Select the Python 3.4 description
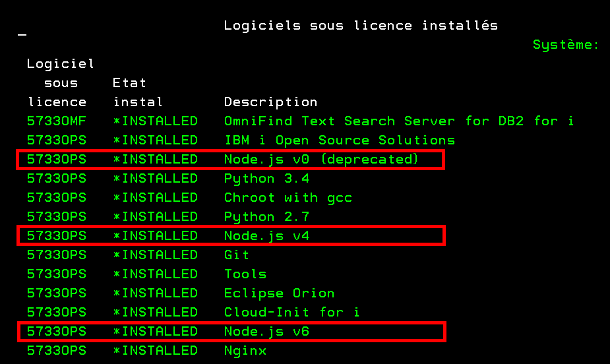610x364 pixels. click(266, 179)
